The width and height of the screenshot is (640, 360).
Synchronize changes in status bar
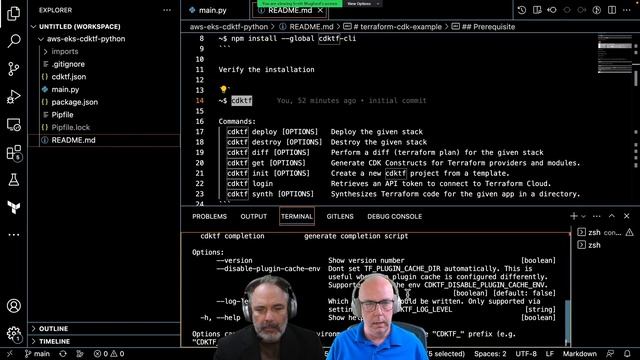pyautogui.click(x=63, y=354)
